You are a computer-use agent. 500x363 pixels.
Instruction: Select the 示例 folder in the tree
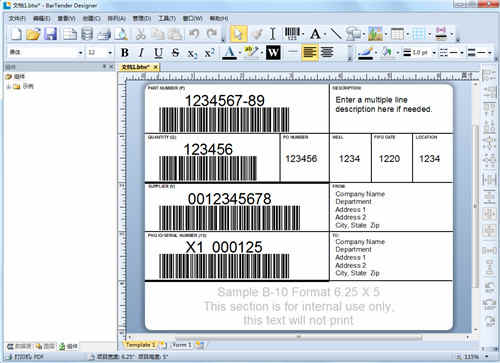click(x=28, y=86)
